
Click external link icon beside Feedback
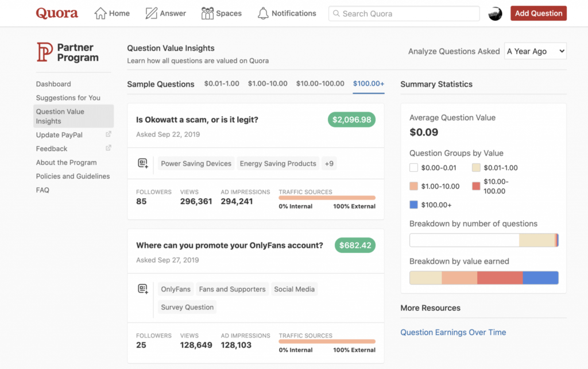(x=109, y=148)
